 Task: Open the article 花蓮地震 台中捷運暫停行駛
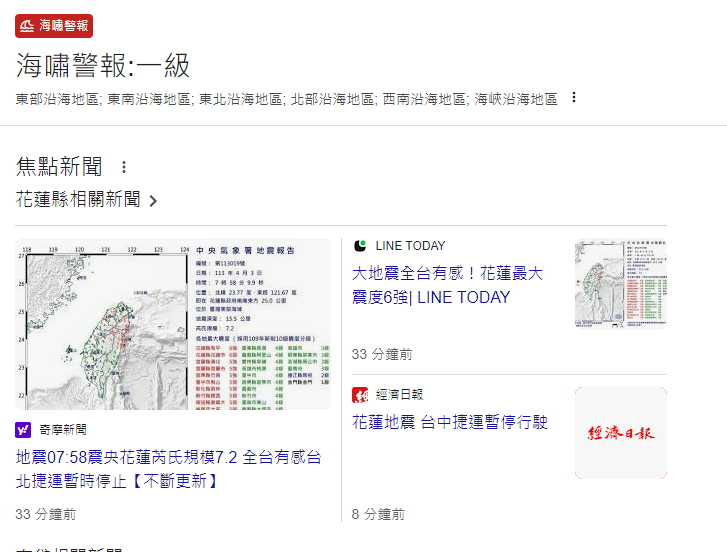(450, 422)
